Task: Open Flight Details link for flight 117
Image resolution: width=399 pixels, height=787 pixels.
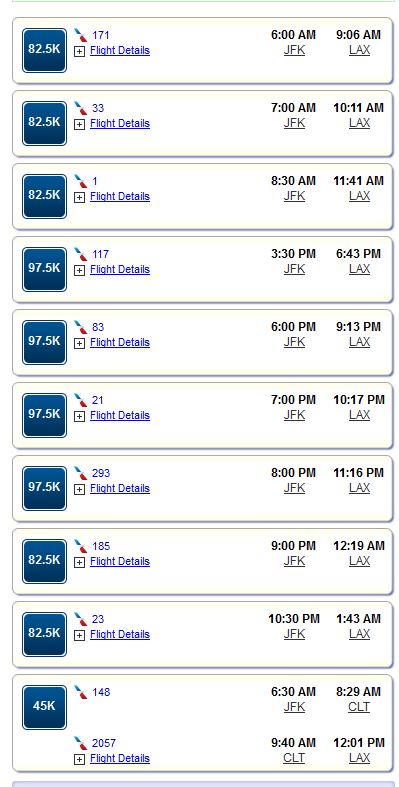Action: tap(120, 270)
